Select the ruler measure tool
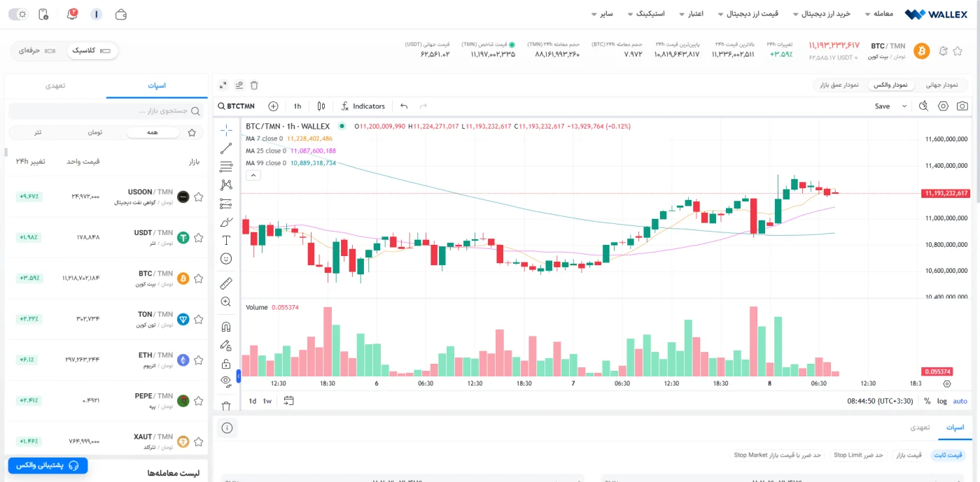Viewport: 980px width, 482px height. [x=226, y=283]
